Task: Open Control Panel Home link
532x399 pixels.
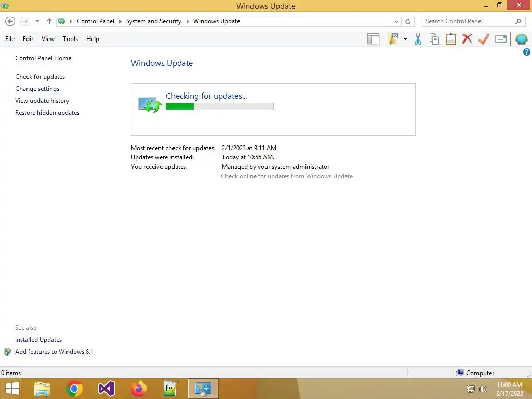Action: point(43,58)
